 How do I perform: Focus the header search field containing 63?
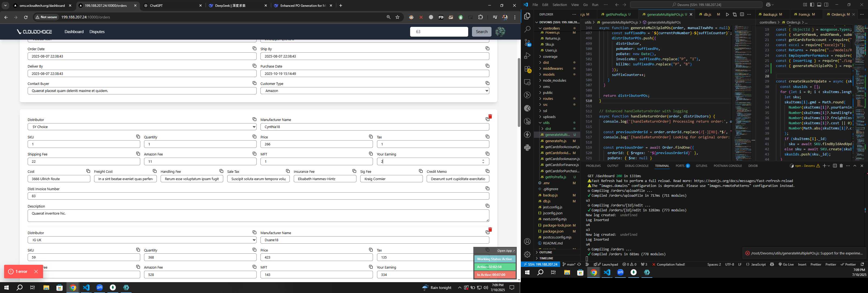coord(439,32)
